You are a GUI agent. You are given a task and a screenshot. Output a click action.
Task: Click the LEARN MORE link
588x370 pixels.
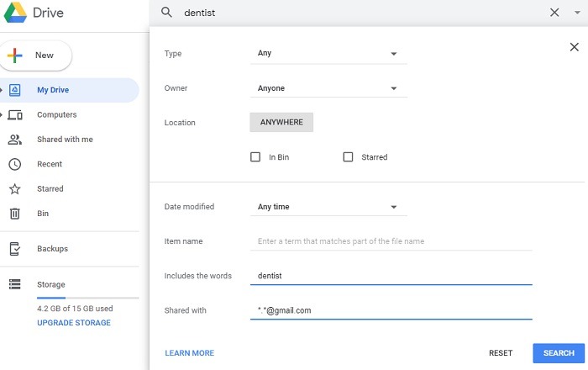point(189,353)
